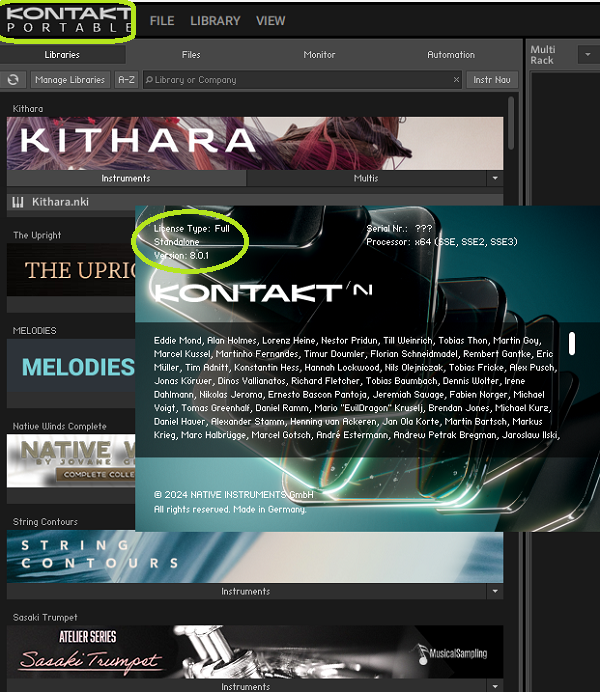Switch to the Libraries tab
Screen dimensions: 600x692
click(x=62, y=55)
